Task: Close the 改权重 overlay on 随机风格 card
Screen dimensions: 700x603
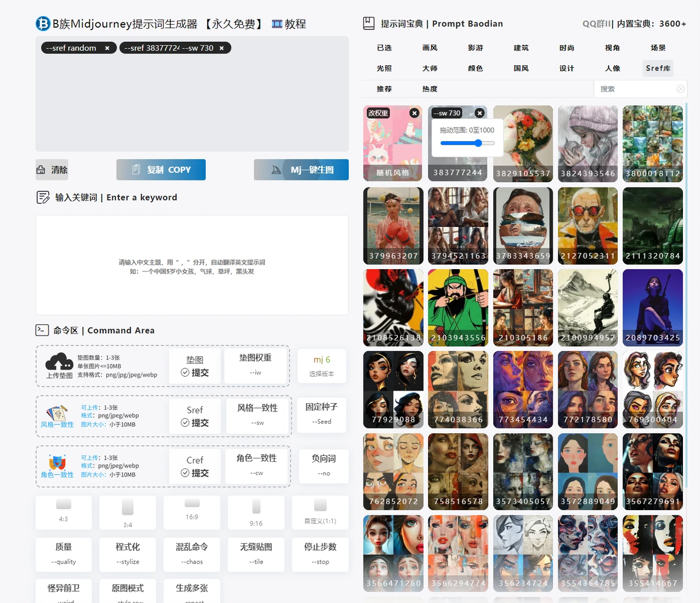Action: [414, 113]
